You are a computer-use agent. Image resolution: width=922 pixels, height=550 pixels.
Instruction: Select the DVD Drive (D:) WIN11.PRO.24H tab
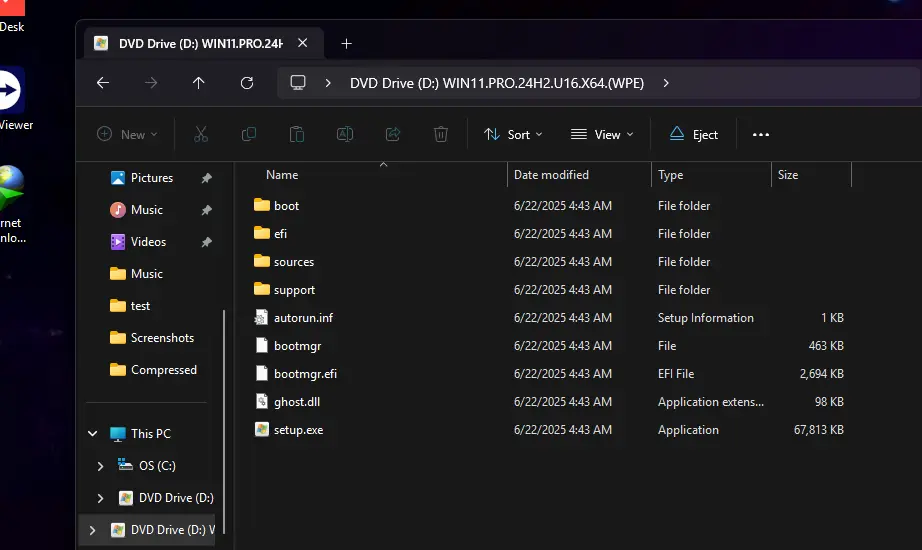(x=203, y=44)
